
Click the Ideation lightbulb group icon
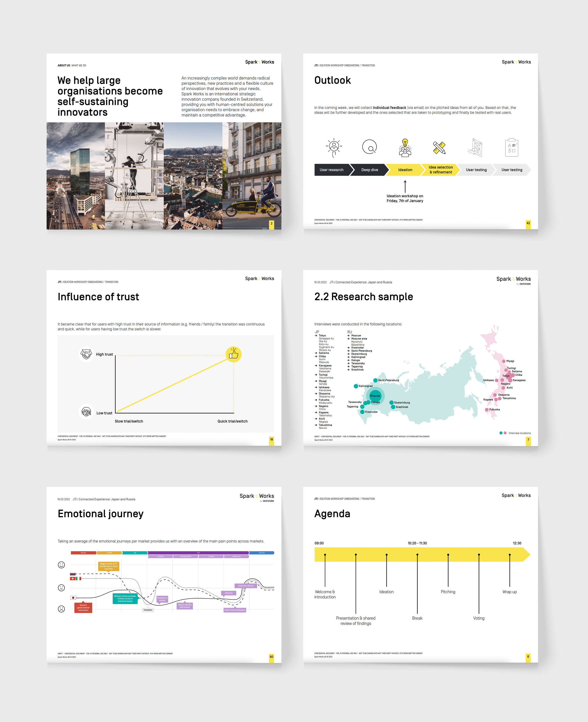pyautogui.click(x=405, y=148)
